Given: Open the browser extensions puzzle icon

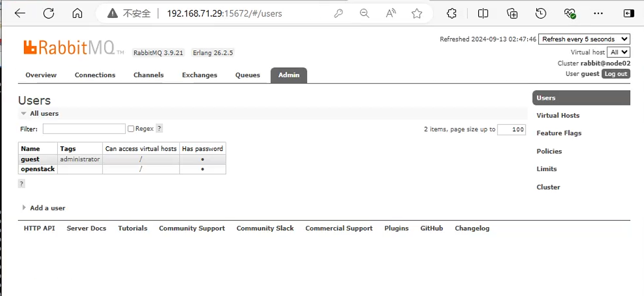Looking at the screenshot, I should coord(452,14).
